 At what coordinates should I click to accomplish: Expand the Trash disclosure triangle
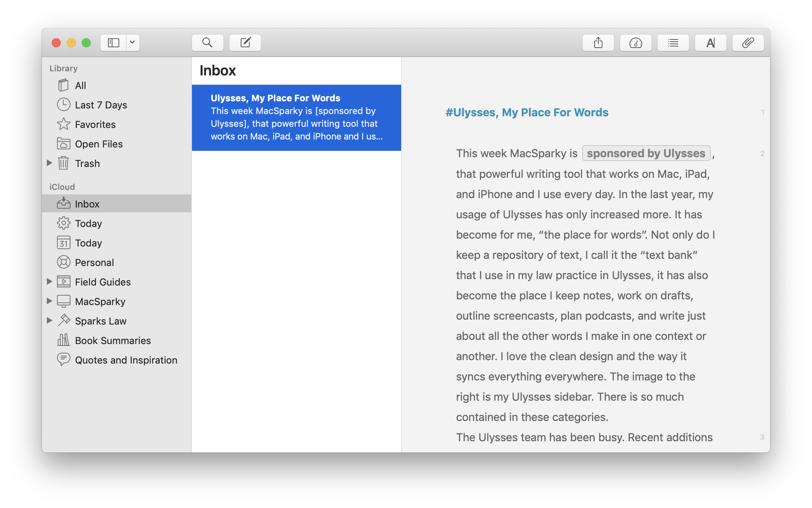pyautogui.click(x=49, y=163)
